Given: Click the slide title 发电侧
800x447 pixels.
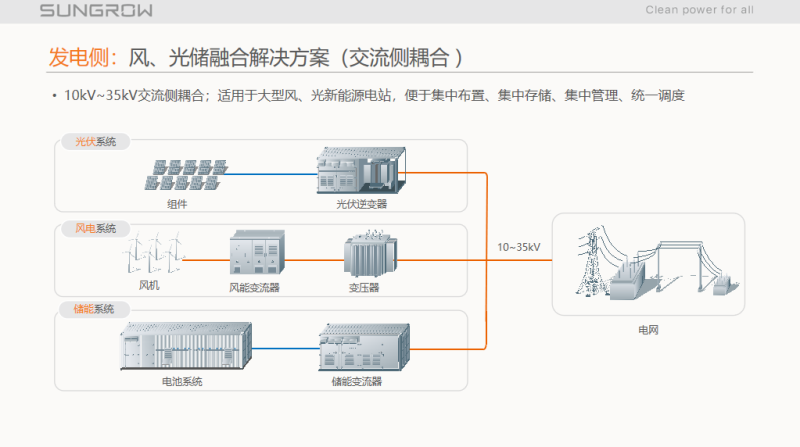Looking at the screenshot, I should (x=83, y=57).
